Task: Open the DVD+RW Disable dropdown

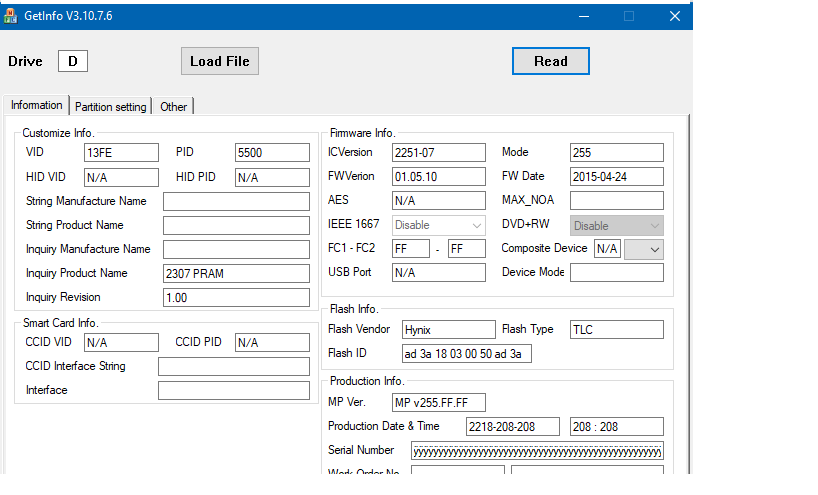Action: [617, 225]
